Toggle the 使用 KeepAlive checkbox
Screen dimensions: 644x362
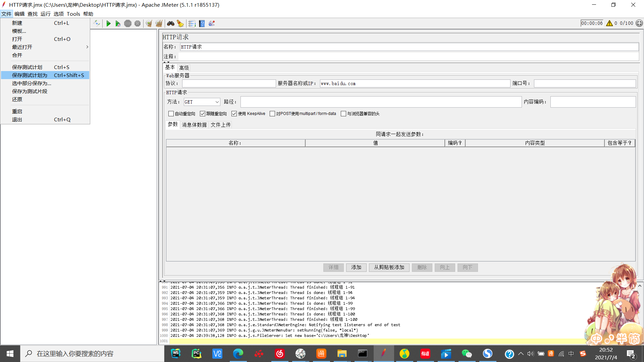click(x=234, y=114)
